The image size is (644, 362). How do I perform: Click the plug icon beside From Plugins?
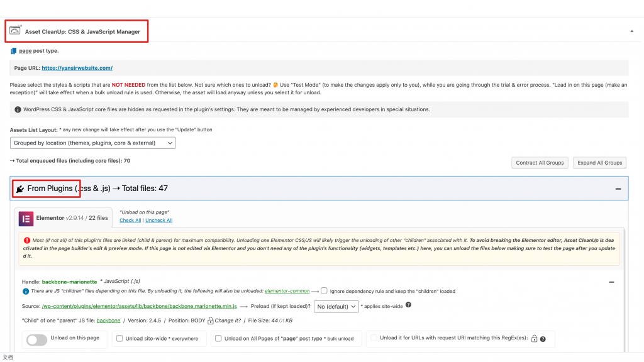point(20,189)
